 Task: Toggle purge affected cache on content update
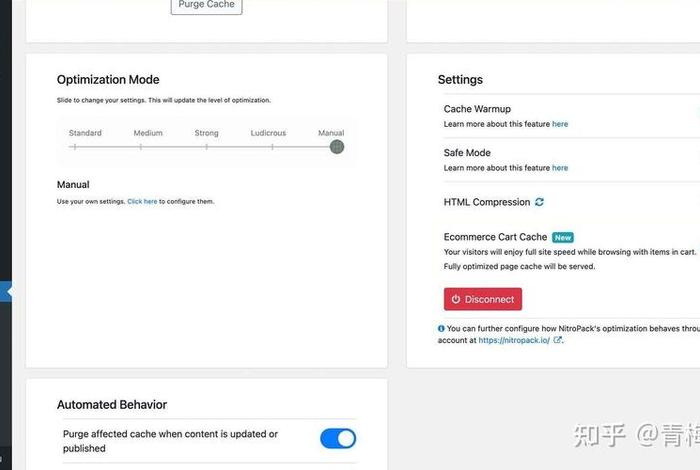338,439
